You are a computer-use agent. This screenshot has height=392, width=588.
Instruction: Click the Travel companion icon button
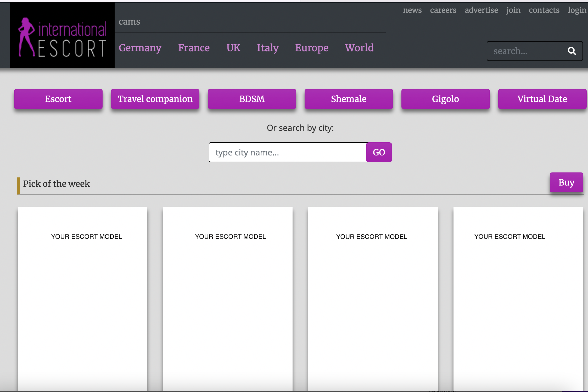coord(155,98)
